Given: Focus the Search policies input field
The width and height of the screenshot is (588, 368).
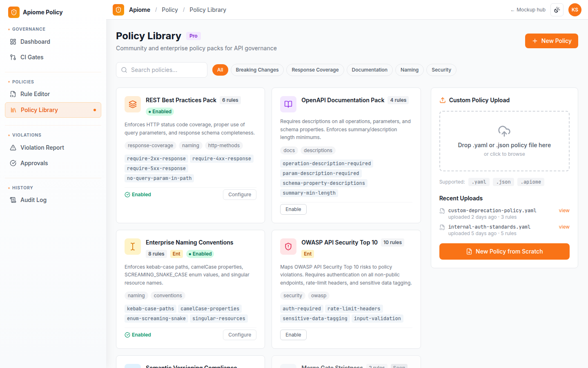Looking at the screenshot, I should point(162,70).
